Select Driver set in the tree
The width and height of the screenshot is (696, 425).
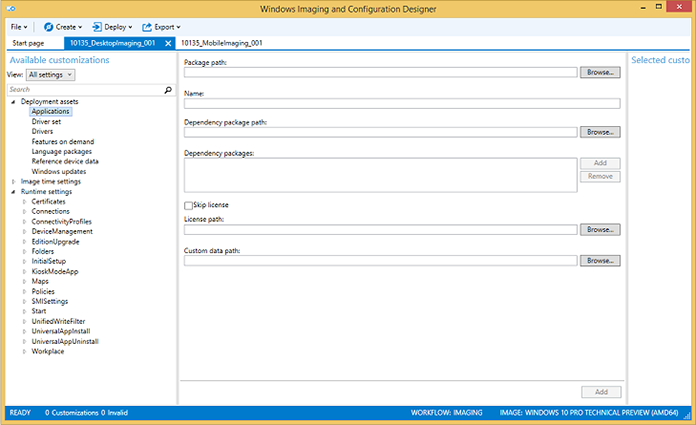(46, 122)
